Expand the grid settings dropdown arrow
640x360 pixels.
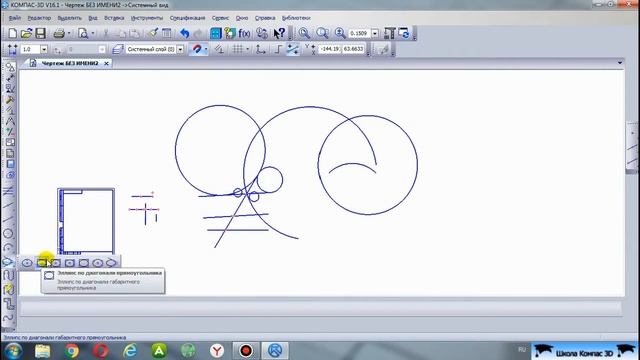click(247, 49)
